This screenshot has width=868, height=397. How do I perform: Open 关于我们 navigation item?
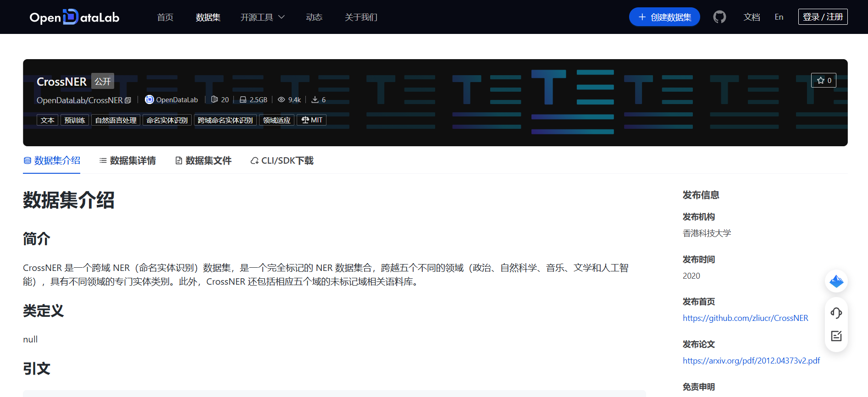(x=361, y=17)
